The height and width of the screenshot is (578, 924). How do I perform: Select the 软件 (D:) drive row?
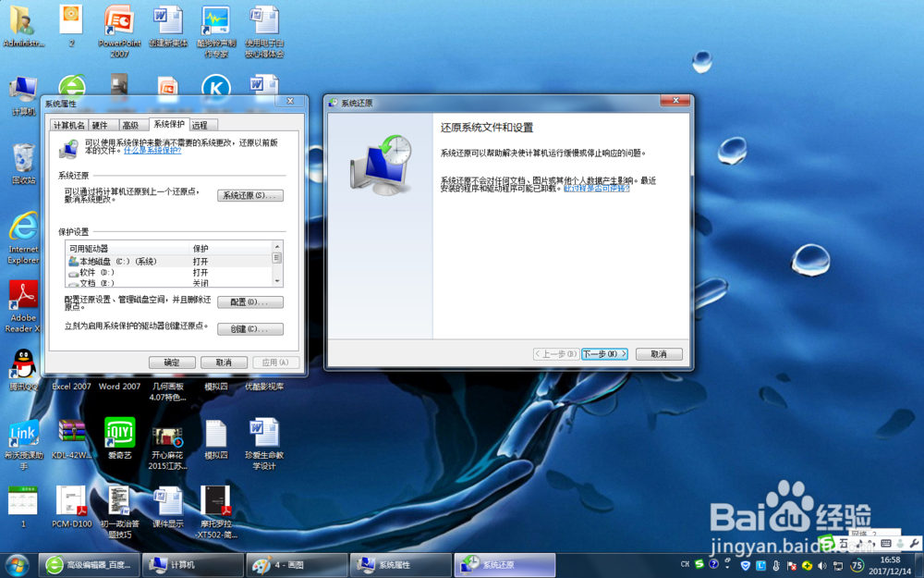pos(168,273)
